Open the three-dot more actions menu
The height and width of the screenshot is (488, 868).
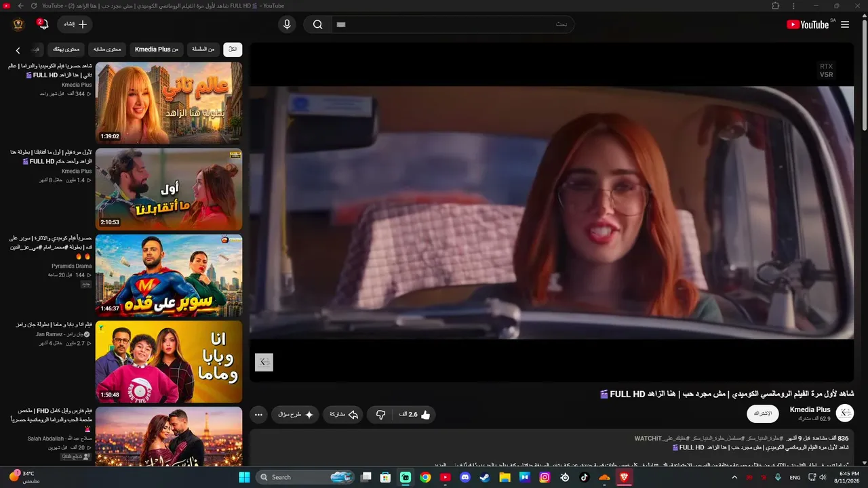258,414
